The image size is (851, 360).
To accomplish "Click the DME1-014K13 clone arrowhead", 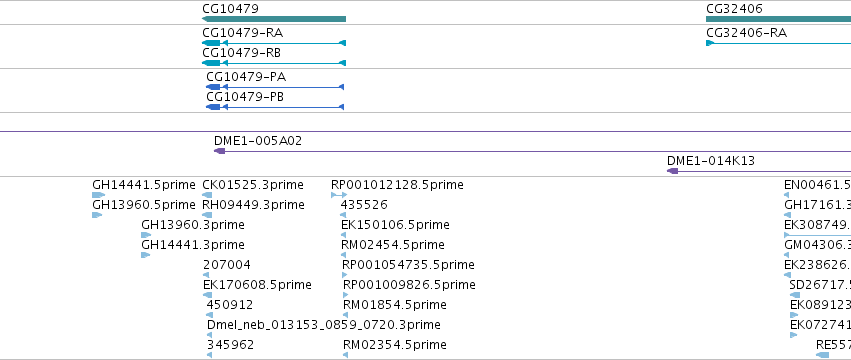I will (672, 171).
